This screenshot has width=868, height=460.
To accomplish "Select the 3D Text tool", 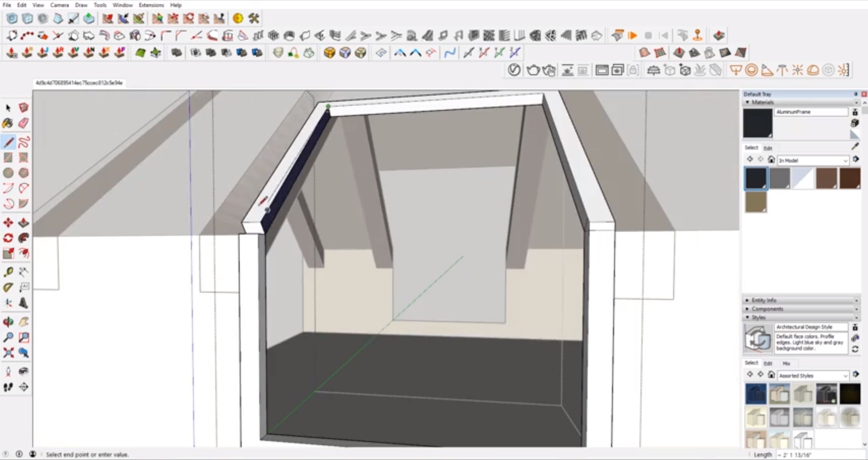I will pos(23,303).
